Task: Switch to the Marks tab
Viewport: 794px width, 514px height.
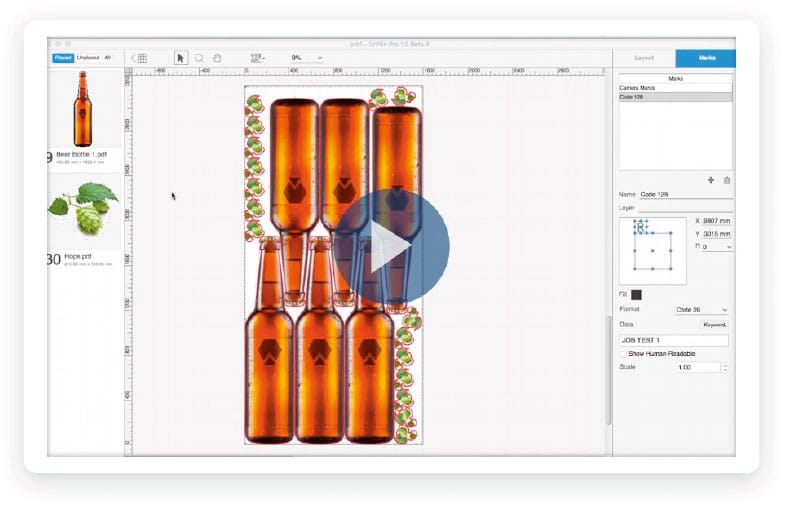Action: (x=706, y=58)
